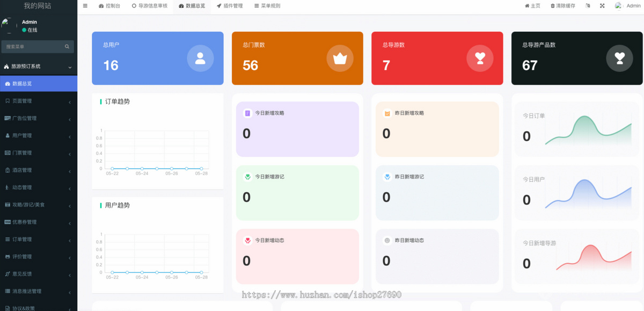Expand the 动态管理 sidebar menu
The width and height of the screenshot is (644, 311).
39,187
